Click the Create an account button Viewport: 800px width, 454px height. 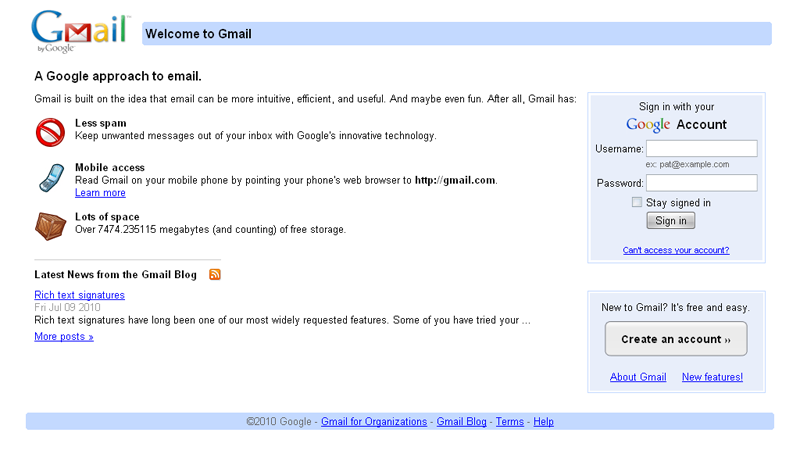tap(676, 339)
